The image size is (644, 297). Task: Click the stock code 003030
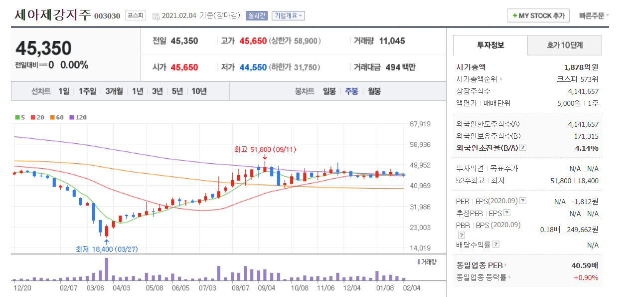[107, 16]
